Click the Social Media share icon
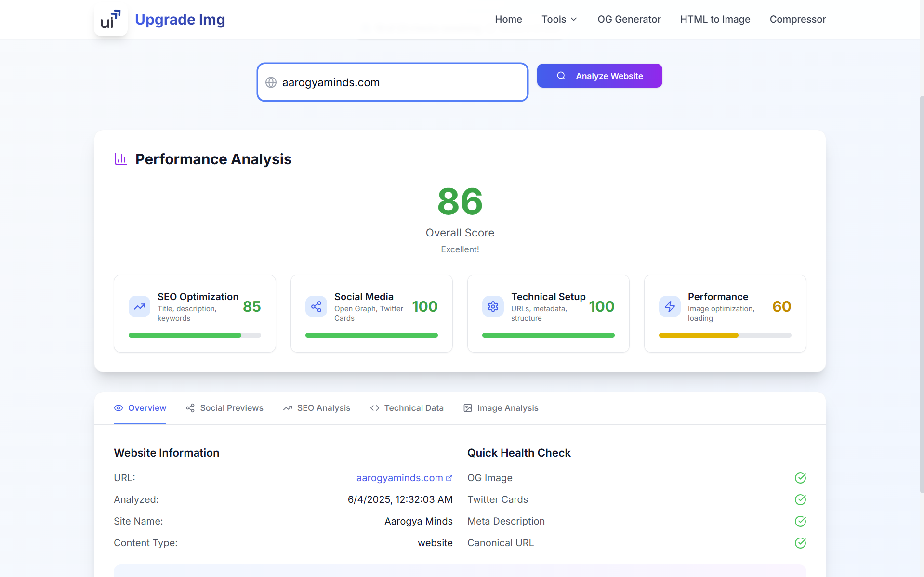This screenshot has width=924, height=577. 317,306
